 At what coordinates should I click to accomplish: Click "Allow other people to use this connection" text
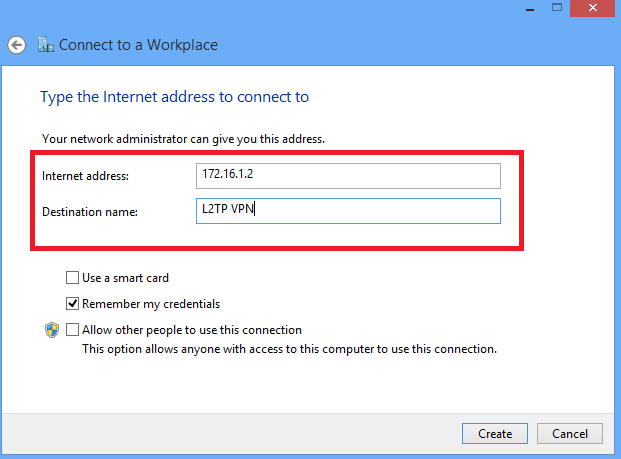[x=192, y=330]
